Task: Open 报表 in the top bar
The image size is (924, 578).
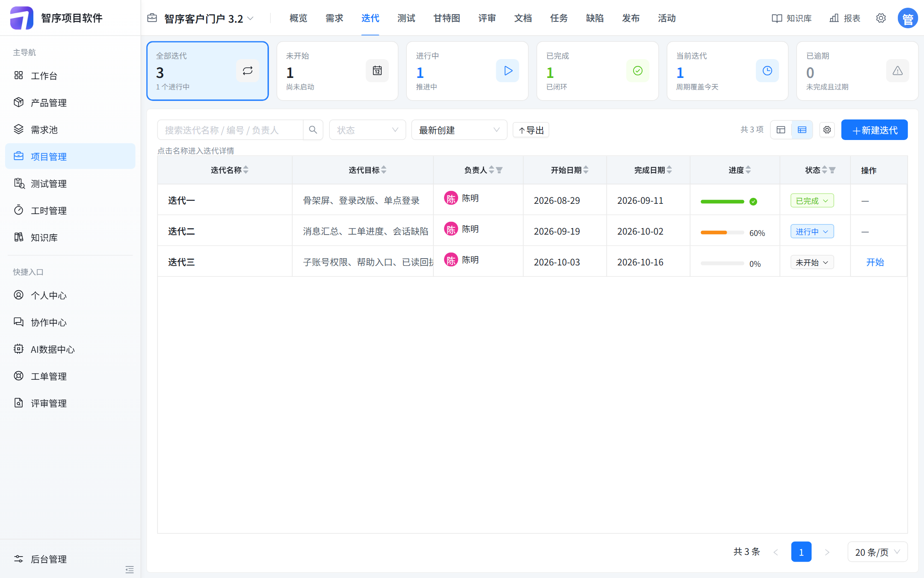Action: point(845,18)
